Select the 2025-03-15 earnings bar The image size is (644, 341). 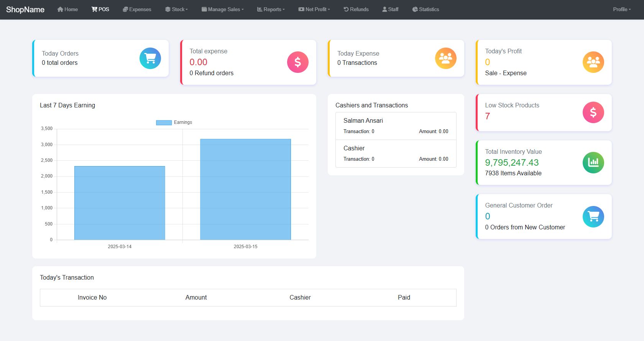(245, 189)
